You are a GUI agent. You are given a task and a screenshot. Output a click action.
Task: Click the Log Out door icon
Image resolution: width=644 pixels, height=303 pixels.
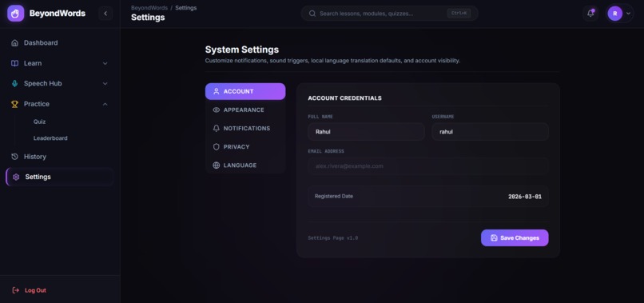[16, 290]
